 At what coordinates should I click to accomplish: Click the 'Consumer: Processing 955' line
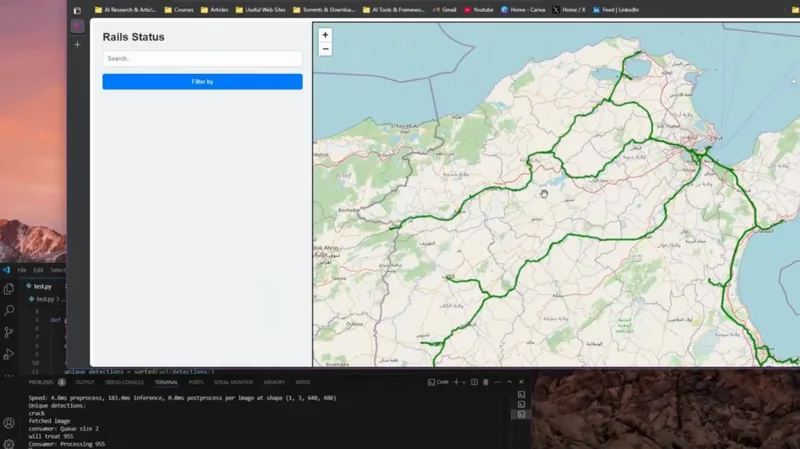pyautogui.click(x=67, y=444)
